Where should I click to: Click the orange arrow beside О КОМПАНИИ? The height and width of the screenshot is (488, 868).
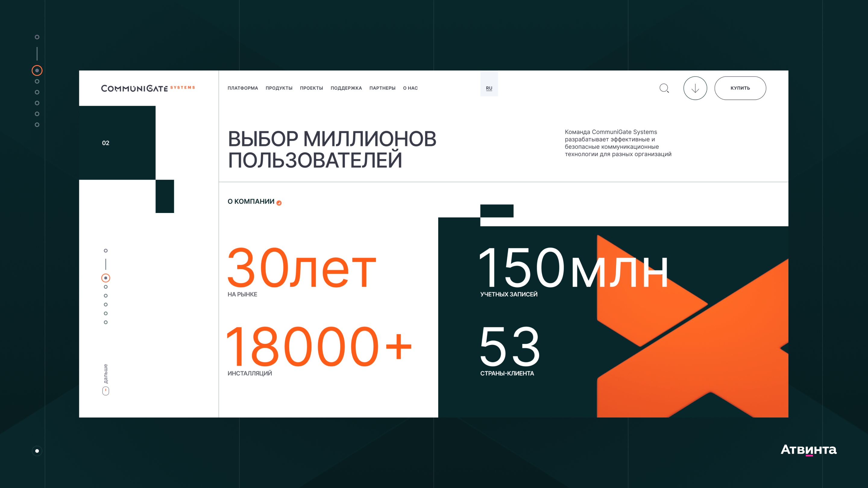tap(279, 203)
